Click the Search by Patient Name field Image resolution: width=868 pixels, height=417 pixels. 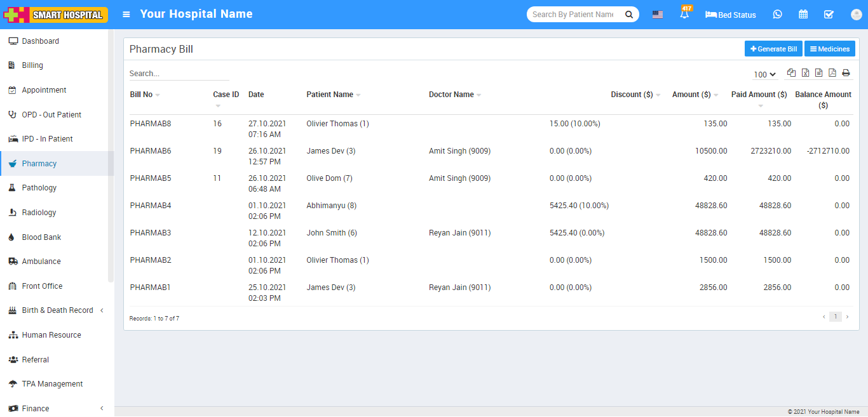point(573,15)
